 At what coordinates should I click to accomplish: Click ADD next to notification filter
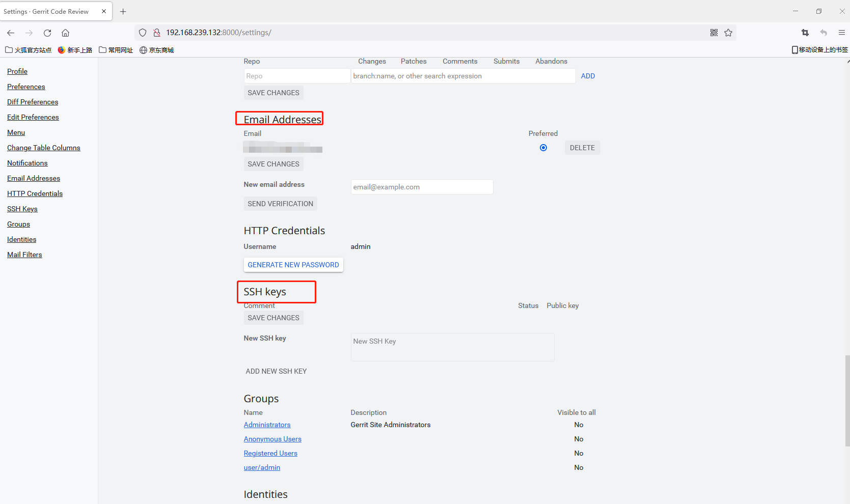(x=588, y=76)
